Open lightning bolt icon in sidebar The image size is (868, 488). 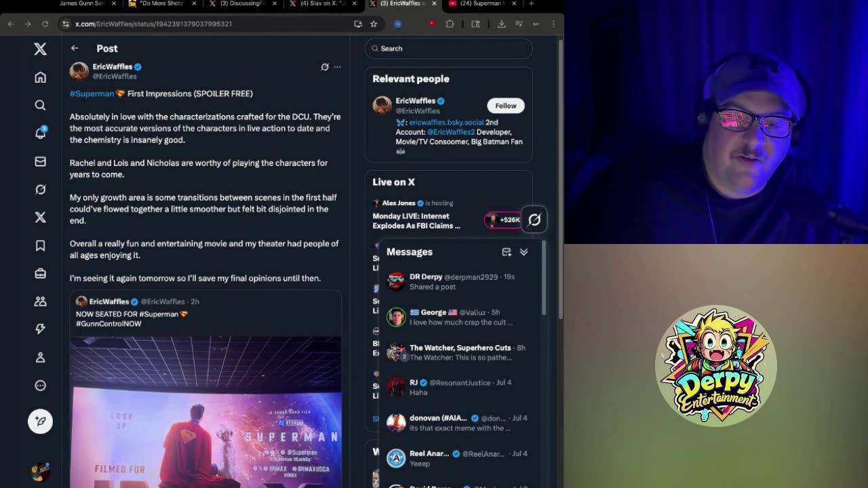40,329
